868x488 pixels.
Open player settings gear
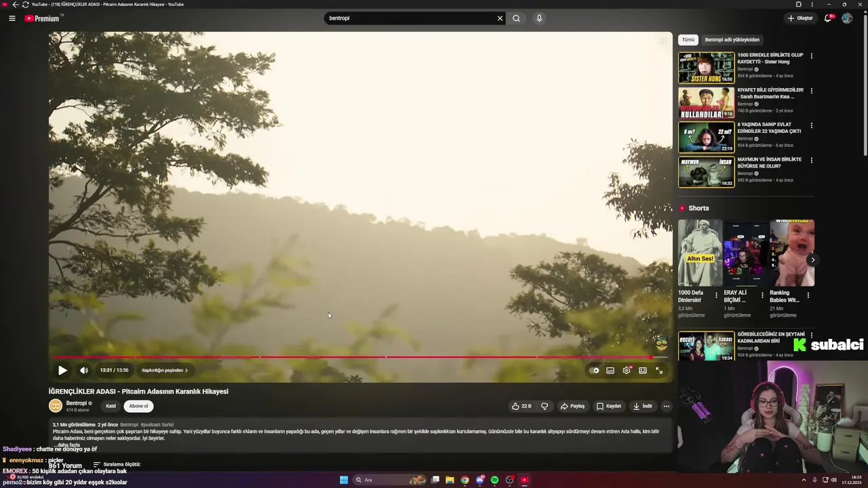click(627, 370)
